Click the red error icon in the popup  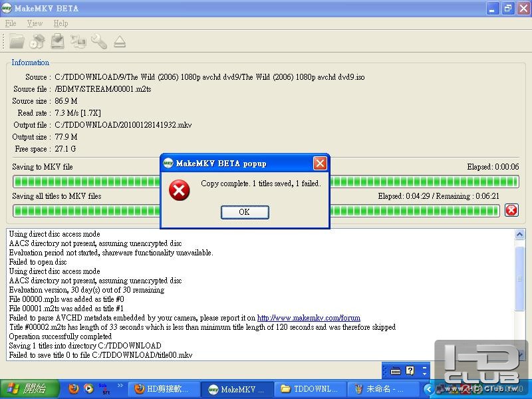click(x=179, y=190)
